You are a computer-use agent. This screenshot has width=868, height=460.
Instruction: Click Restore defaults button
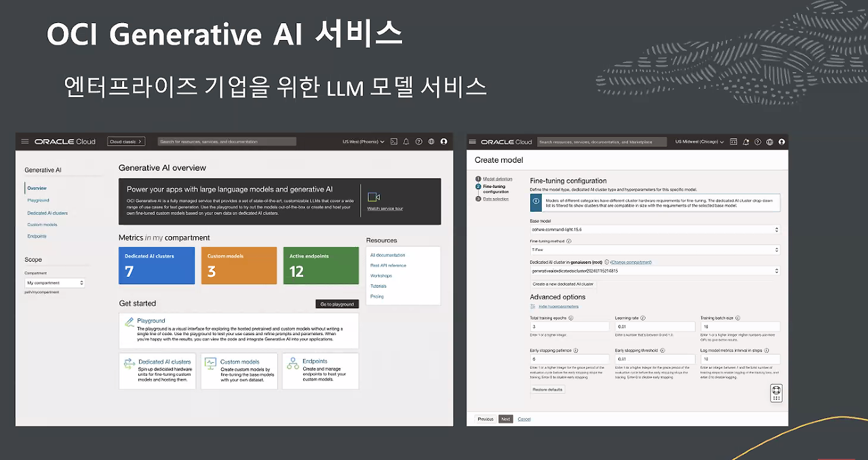[547, 389]
